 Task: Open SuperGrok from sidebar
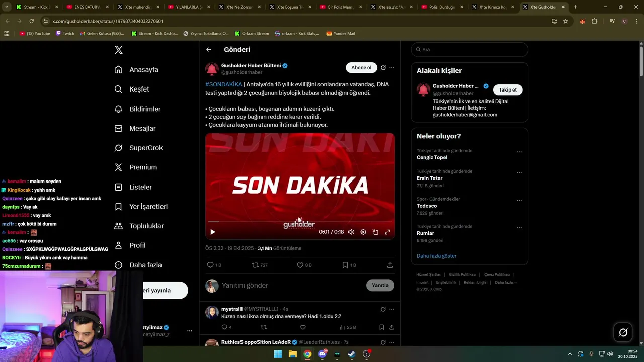tap(138, 148)
